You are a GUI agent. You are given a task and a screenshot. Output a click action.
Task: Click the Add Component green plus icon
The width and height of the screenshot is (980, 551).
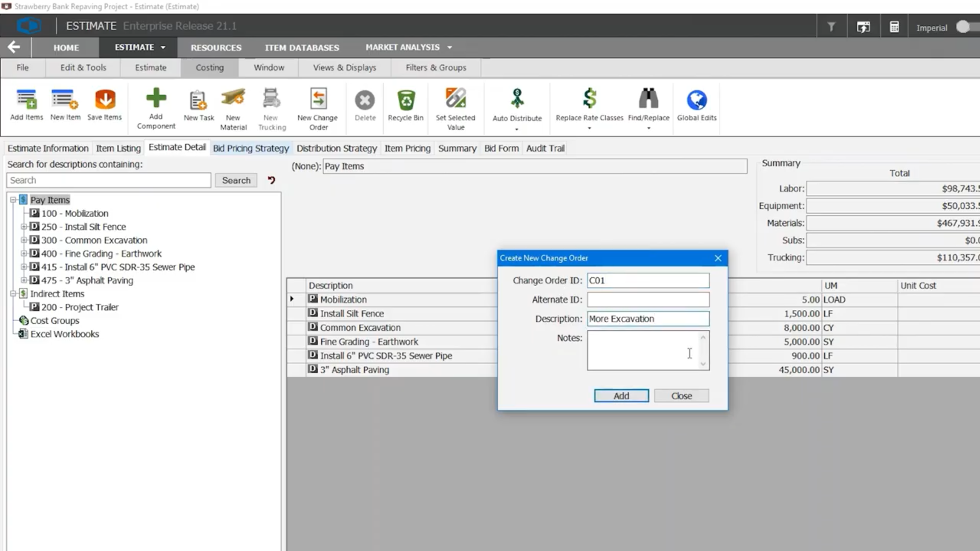tap(156, 99)
